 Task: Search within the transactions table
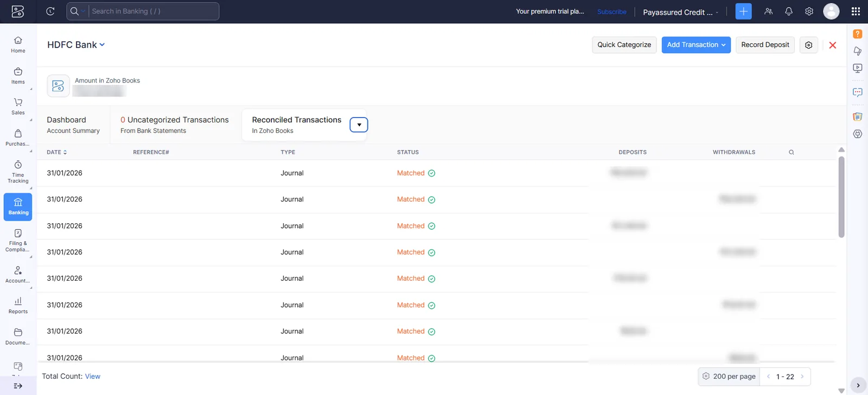(x=792, y=152)
